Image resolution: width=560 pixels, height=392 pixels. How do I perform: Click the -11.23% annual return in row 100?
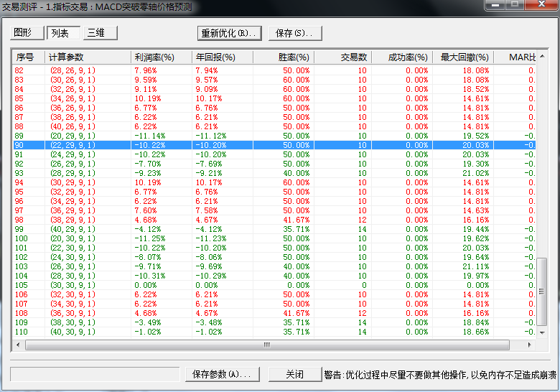[210, 238]
